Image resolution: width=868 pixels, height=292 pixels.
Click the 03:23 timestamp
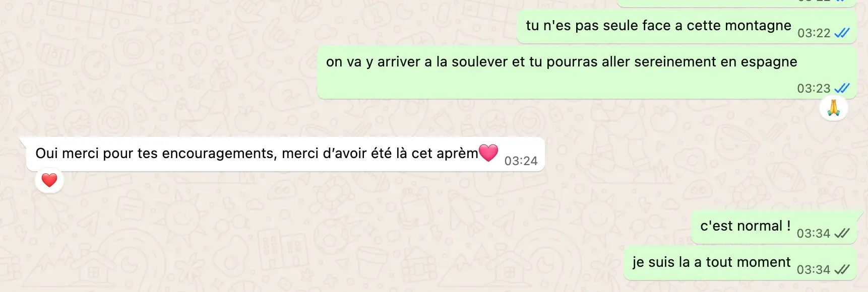pyautogui.click(x=814, y=88)
